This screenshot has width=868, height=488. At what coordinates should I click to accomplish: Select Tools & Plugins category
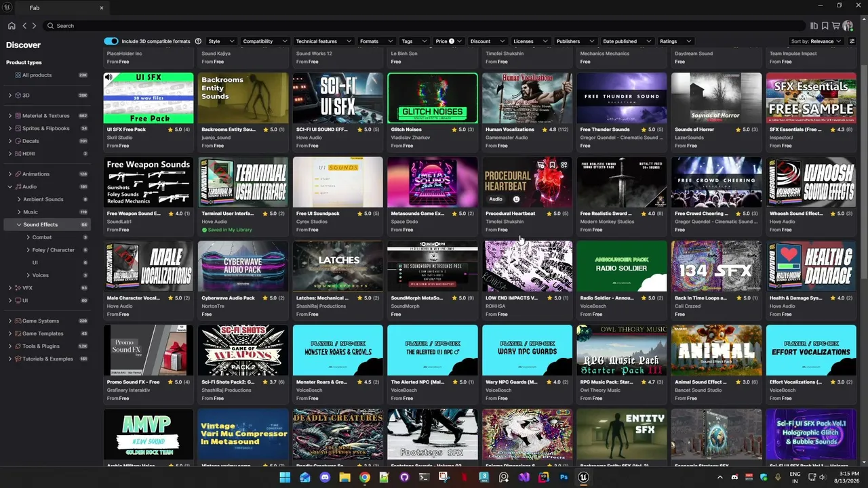(x=41, y=346)
